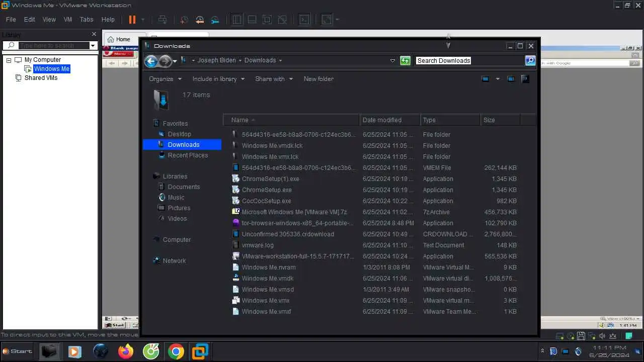Open Google Chrome from the taskbar

pos(176,351)
